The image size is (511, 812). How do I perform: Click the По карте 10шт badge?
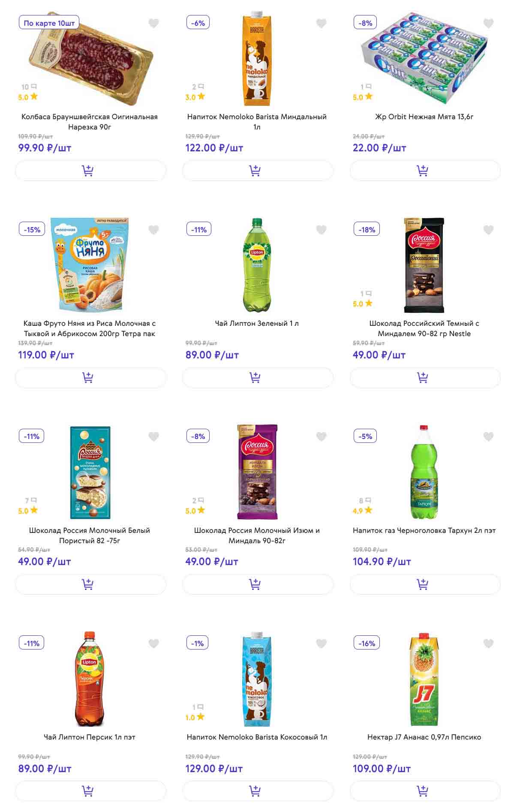(49, 23)
